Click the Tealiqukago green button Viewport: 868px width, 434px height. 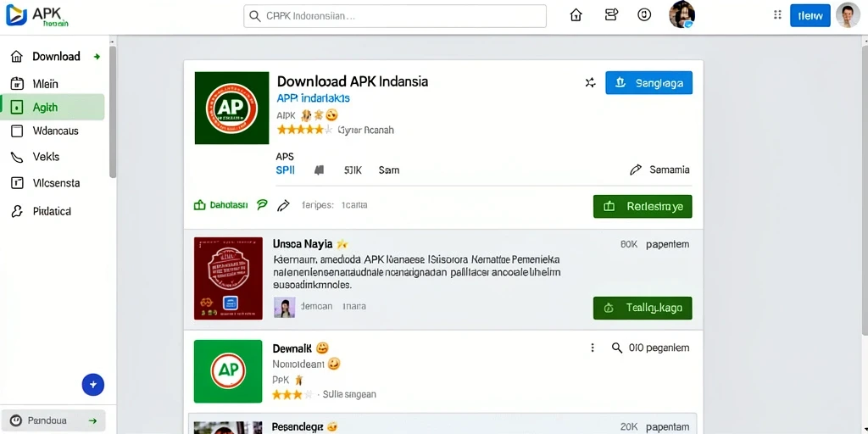[x=643, y=308]
